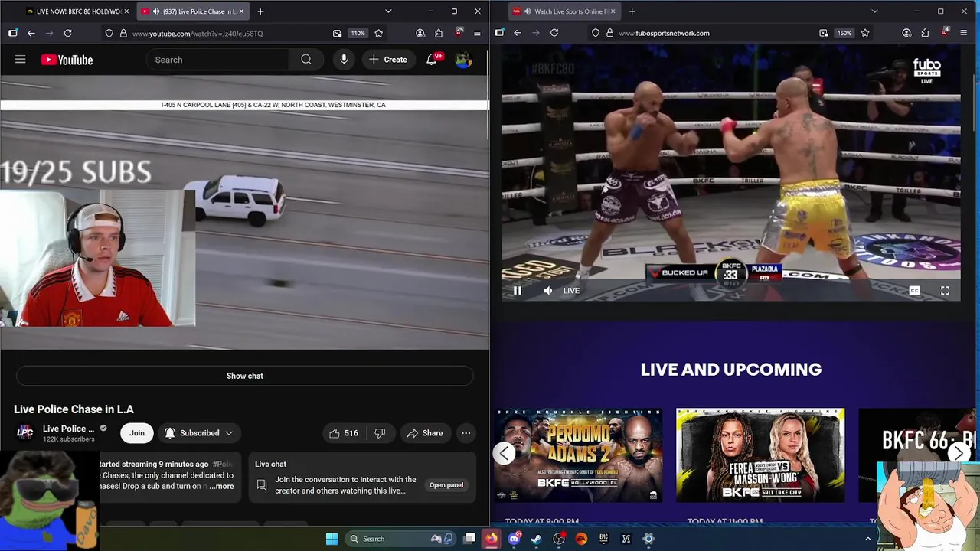Open the Perdomo vs Adams 2 event card

577,455
